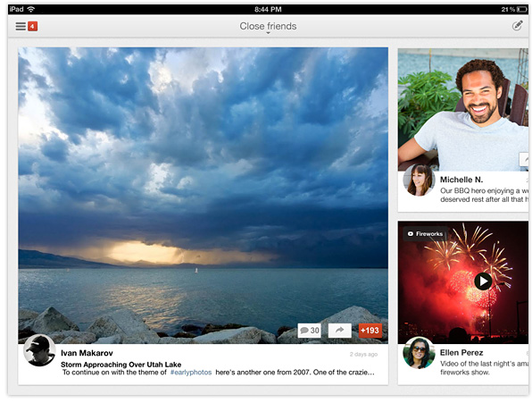Click the share icon on Michelle's photo
The image size is (532, 403).
pyautogui.click(x=525, y=159)
